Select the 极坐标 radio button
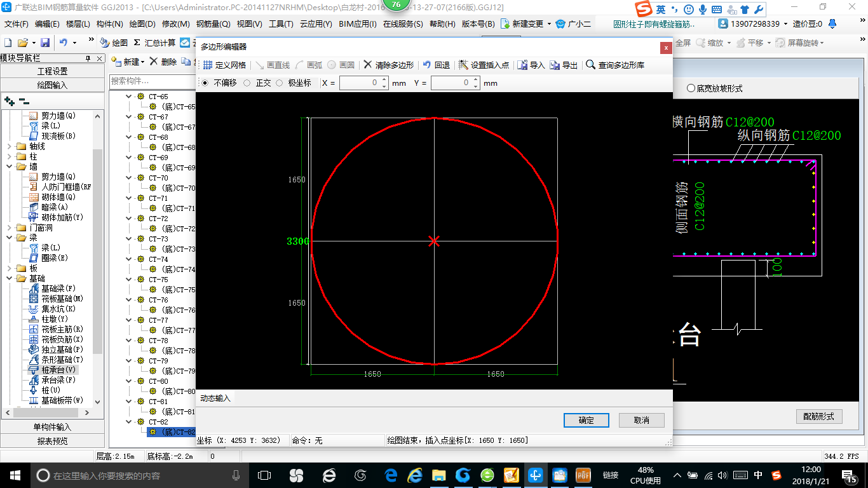The height and width of the screenshot is (488, 868). click(x=279, y=83)
